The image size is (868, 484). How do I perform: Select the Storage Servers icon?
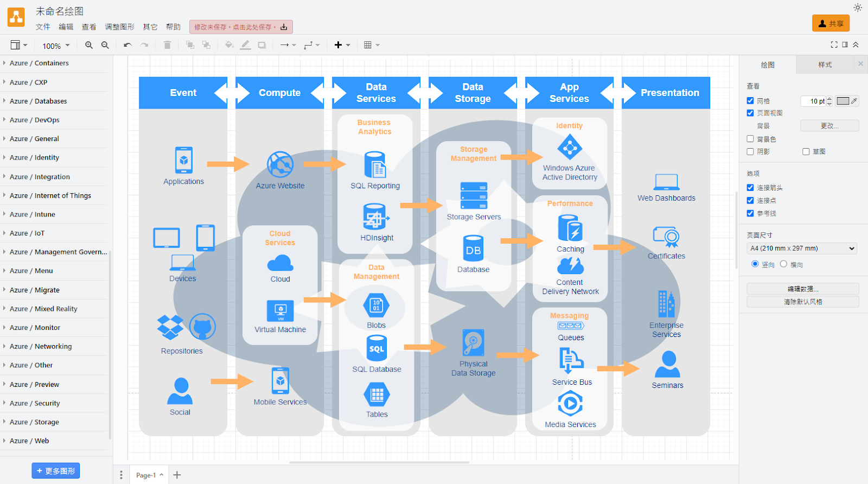click(474, 196)
